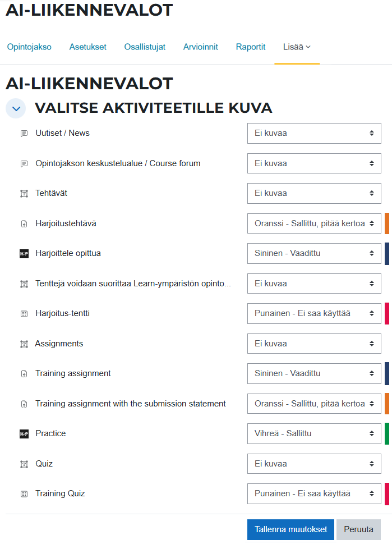
Task: Click the Peruuta button
Action: point(358,529)
